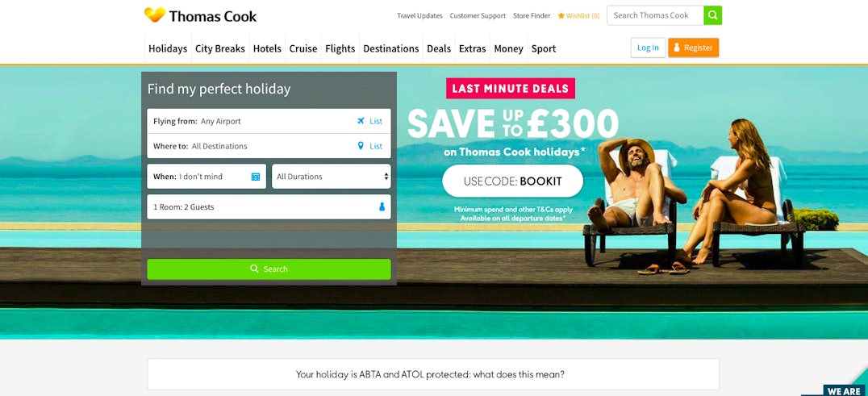
Task: Click the guest person icon in Rooms field
Action: [382, 206]
